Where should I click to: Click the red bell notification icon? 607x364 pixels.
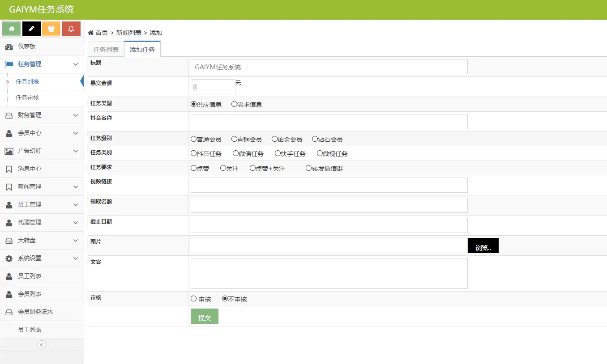pyautogui.click(x=71, y=29)
